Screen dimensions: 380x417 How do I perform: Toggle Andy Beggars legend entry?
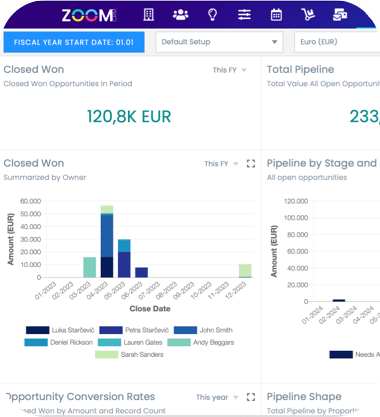click(x=201, y=342)
